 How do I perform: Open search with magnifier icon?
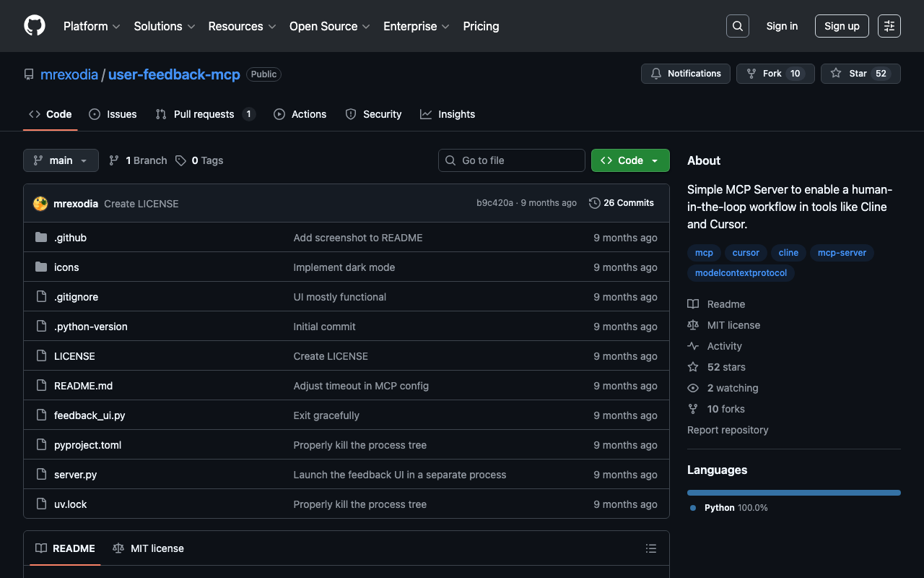tap(737, 26)
